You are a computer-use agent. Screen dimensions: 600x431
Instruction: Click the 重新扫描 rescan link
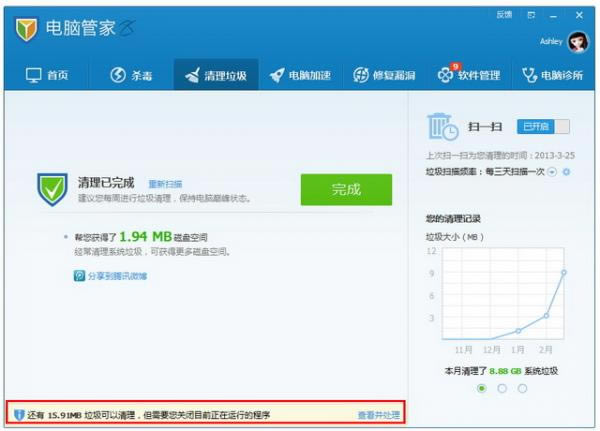tap(165, 184)
